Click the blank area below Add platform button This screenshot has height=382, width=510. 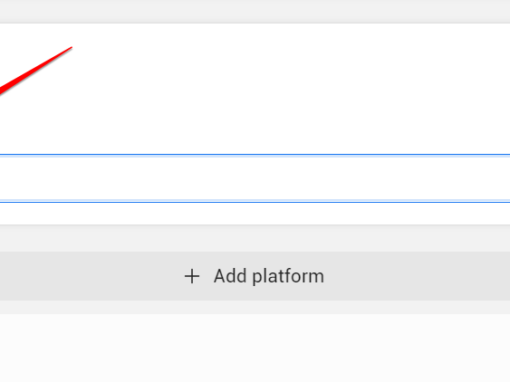pyautogui.click(x=255, y=348)
